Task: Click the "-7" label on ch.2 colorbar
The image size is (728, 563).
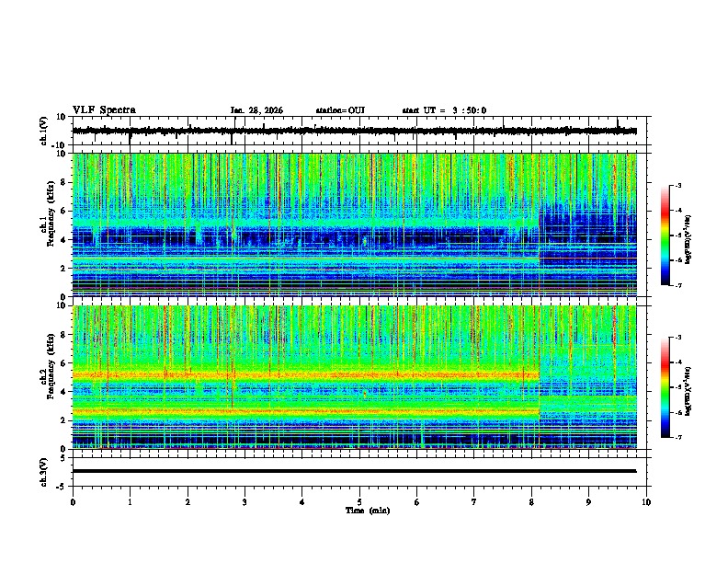Action: [678, 438]
